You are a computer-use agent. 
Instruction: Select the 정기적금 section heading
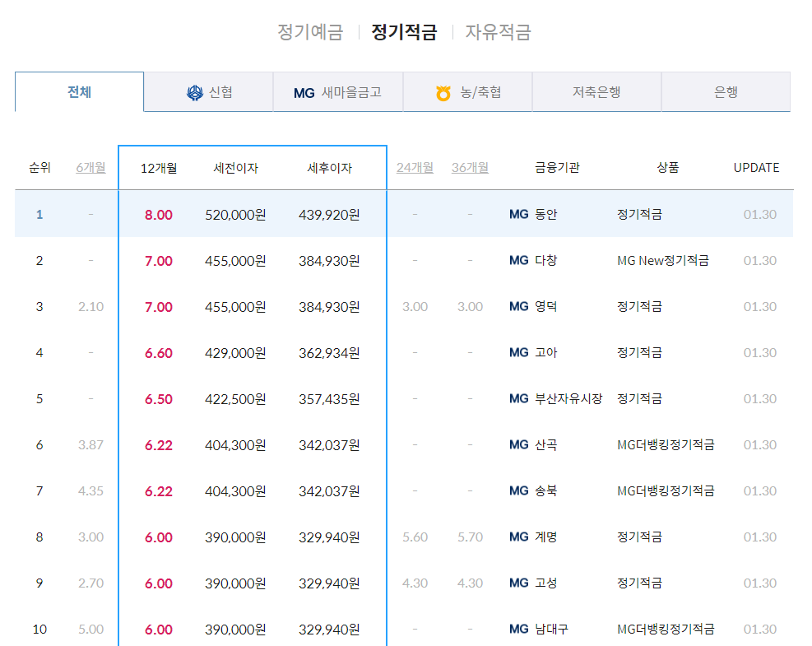click(404, 32)
